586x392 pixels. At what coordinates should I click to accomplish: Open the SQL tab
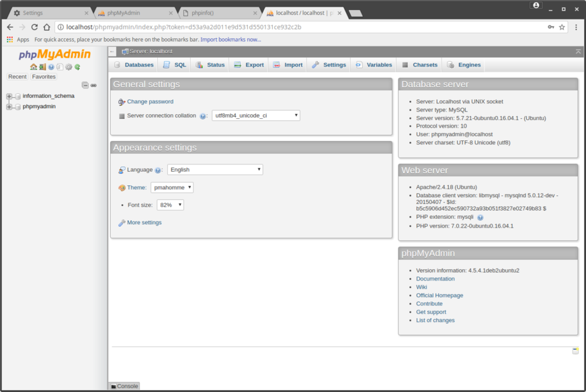coord(175,65)
